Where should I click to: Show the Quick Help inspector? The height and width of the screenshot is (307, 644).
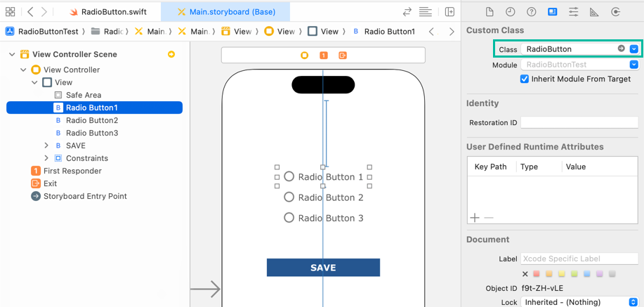coord(532,12)
